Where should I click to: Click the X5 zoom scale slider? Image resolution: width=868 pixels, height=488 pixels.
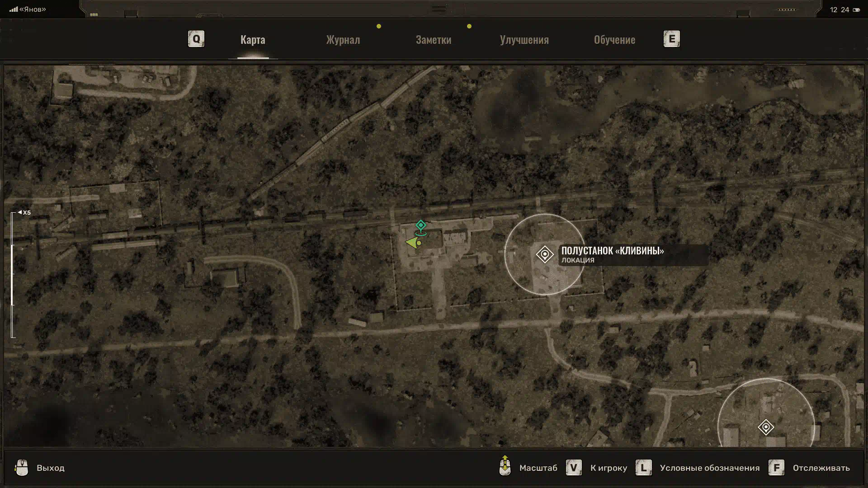pyautogui.click(x=13, y=275)
